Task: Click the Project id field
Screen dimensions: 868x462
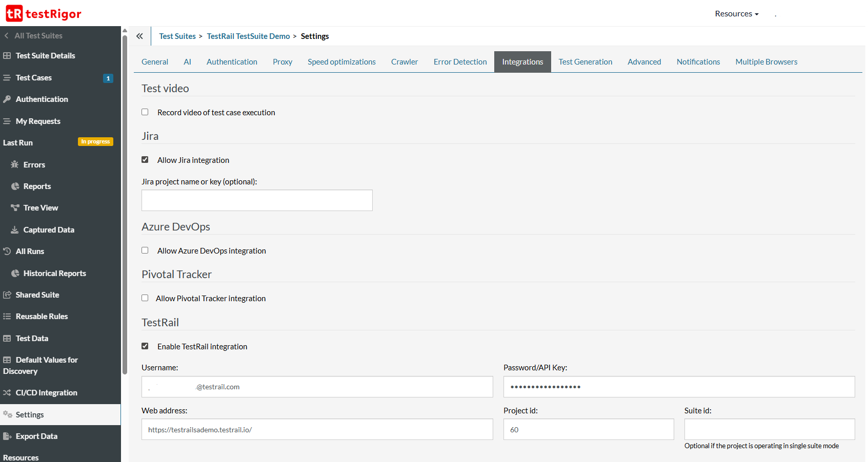Action: pyautogui.click(x=589, y=429)
